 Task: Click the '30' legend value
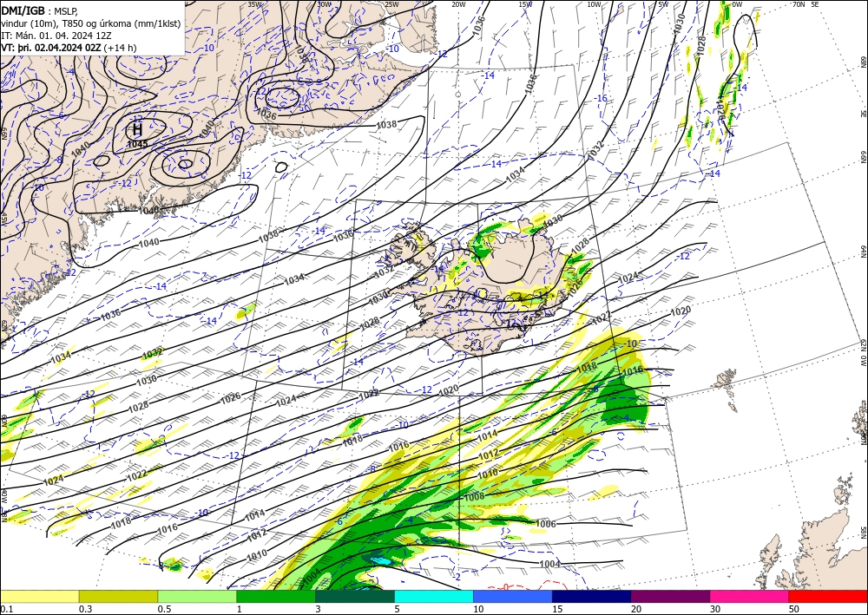point(716,609)
